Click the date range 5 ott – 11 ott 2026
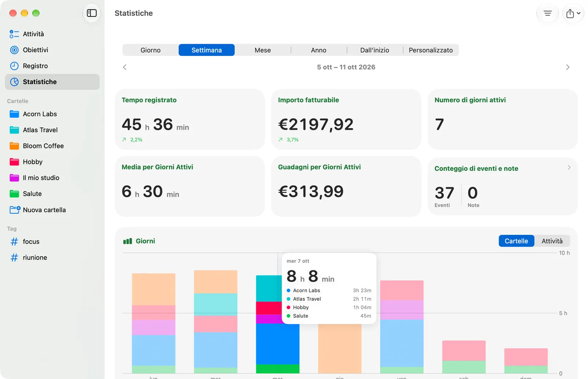Screen dimensions: 588x379 coord(346,67)
